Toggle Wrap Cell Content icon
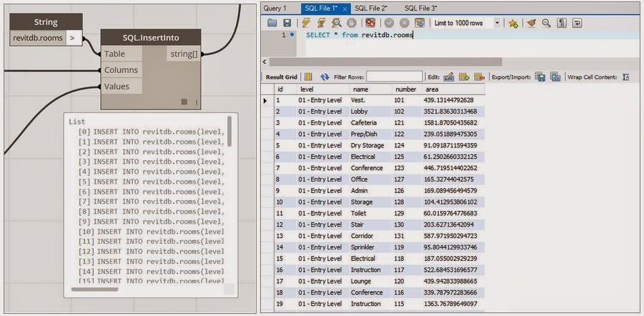 [626, 76]
